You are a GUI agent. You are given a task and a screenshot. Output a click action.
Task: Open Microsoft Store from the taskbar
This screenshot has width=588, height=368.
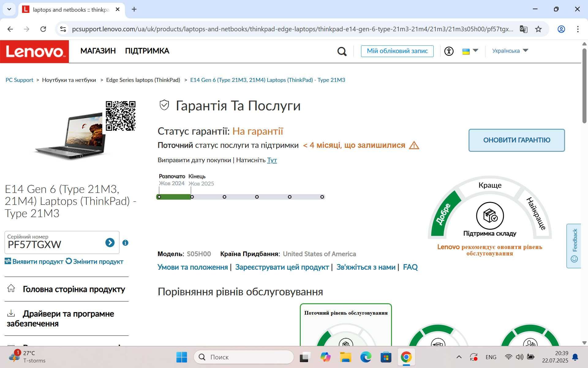pos(386,357)
